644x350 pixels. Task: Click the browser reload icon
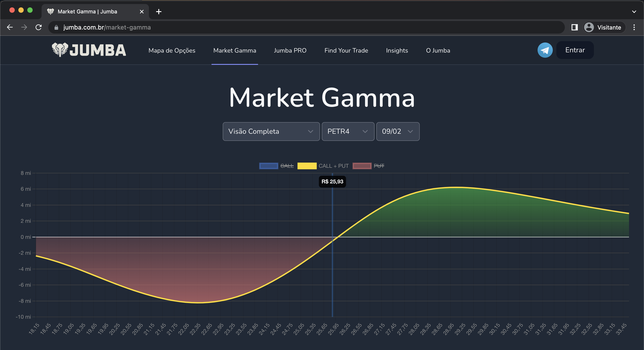point(38,28)
